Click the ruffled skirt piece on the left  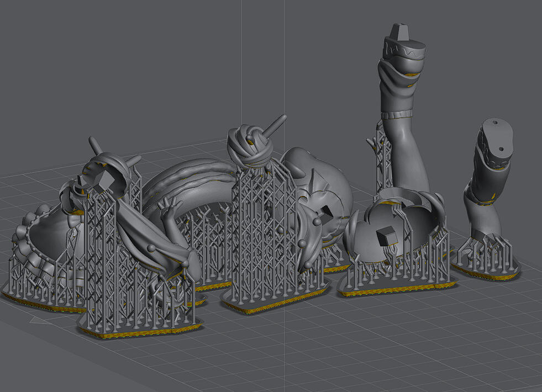click(33, 237)
